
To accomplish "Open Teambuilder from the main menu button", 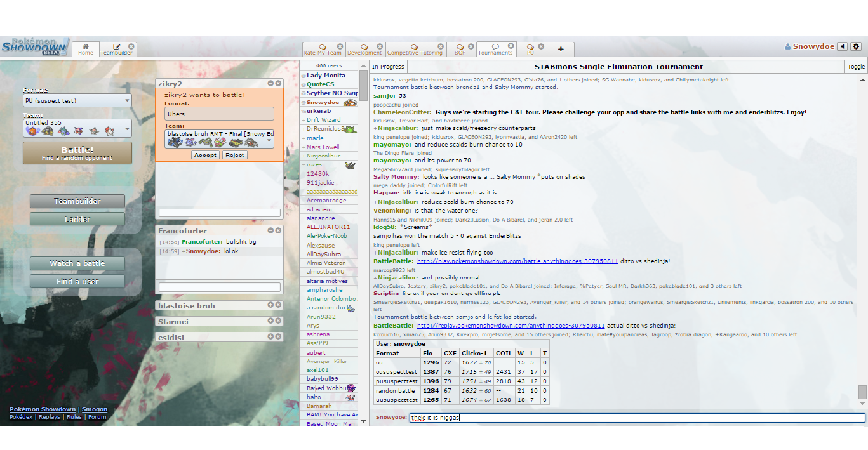I will click(x=77, y=201).
